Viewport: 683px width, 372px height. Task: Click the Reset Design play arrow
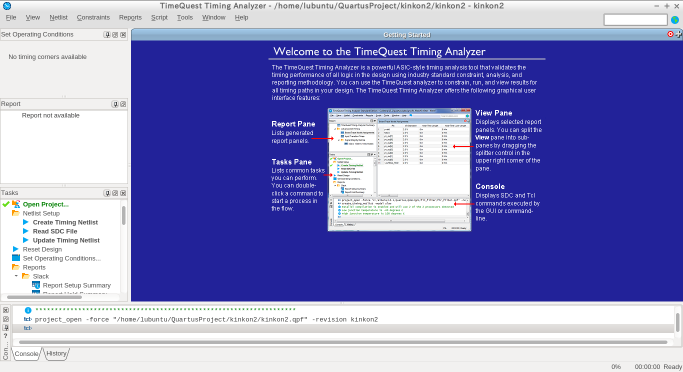[x=16, y=249]
